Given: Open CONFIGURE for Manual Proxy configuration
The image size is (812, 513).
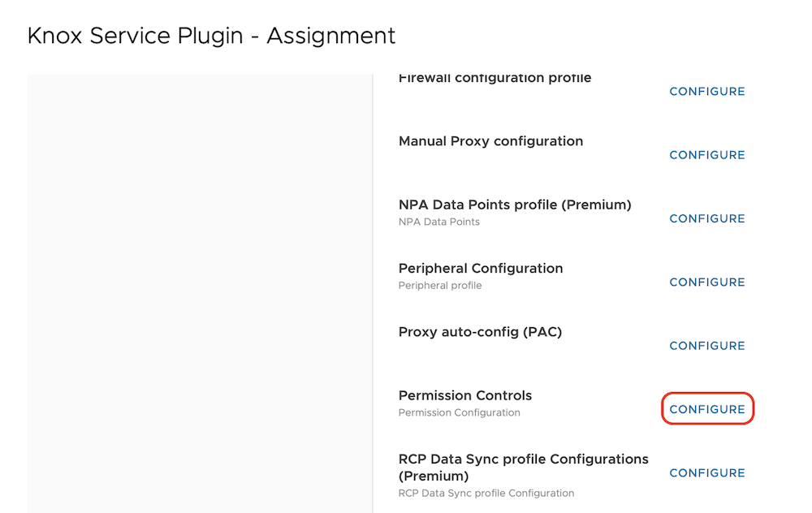Looking at the screenshot, I should 706,155.
